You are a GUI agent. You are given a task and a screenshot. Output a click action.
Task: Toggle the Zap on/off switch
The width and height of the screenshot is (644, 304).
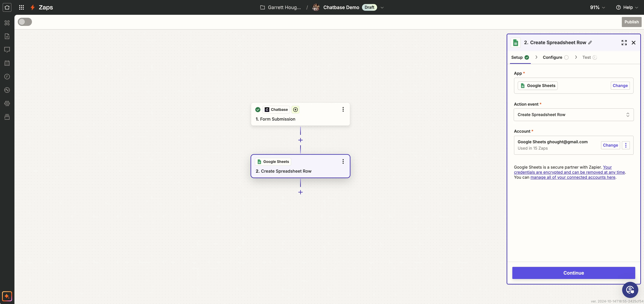(25, 22)
